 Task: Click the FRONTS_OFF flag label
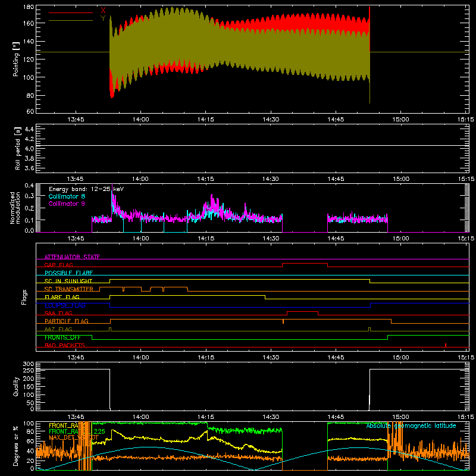point(62,337)
